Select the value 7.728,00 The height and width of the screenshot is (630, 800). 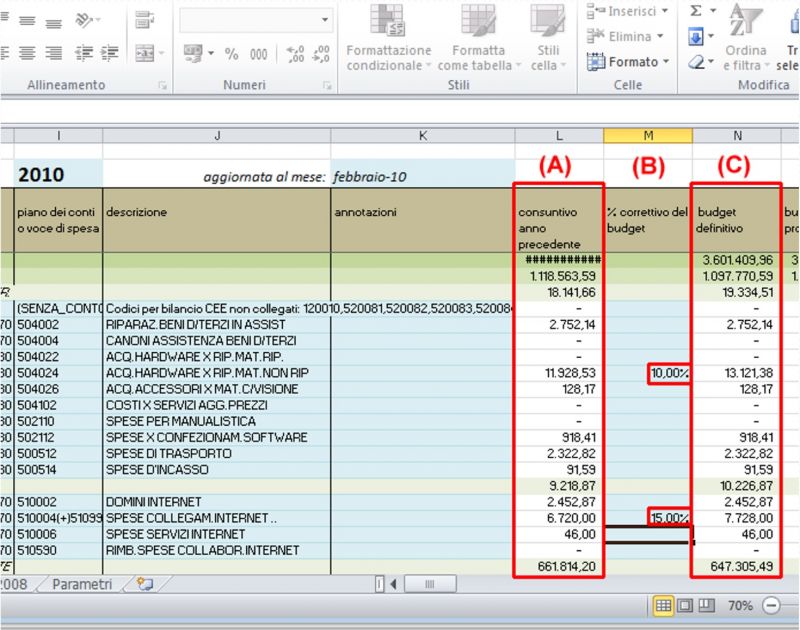[x=737, y=518]
